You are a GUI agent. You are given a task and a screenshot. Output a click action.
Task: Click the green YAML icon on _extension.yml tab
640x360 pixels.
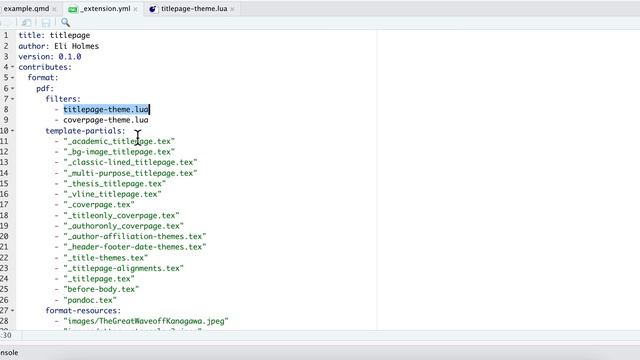73,9
